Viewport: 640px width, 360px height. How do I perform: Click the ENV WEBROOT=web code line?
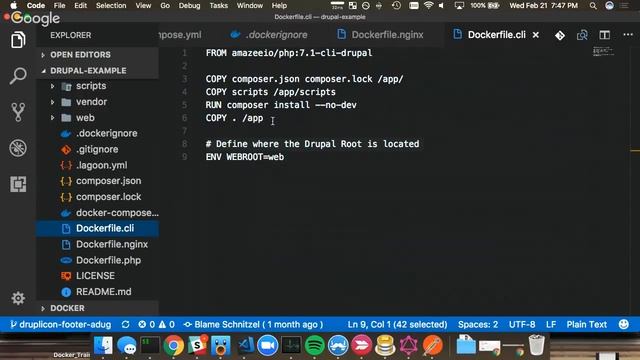pos(244,157)
